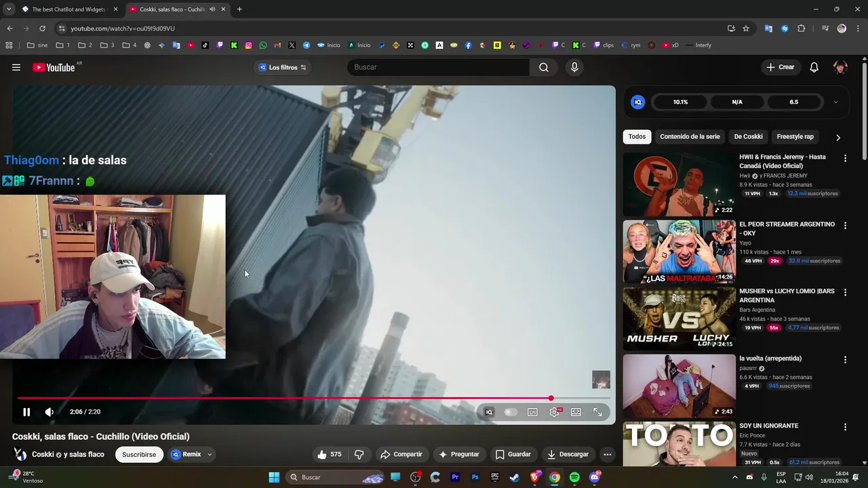
Task: Mute the YouTube tab via speaker icon
Action: (x=212, y=9)
